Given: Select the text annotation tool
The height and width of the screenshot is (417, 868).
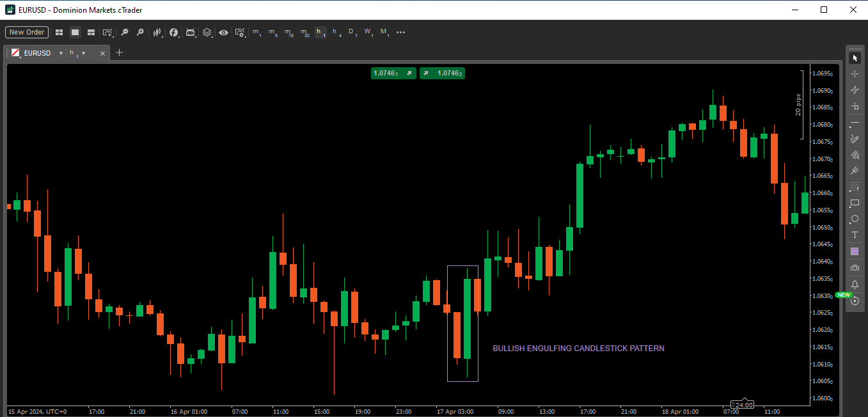Looking at the screenshot, I should 855,235.
